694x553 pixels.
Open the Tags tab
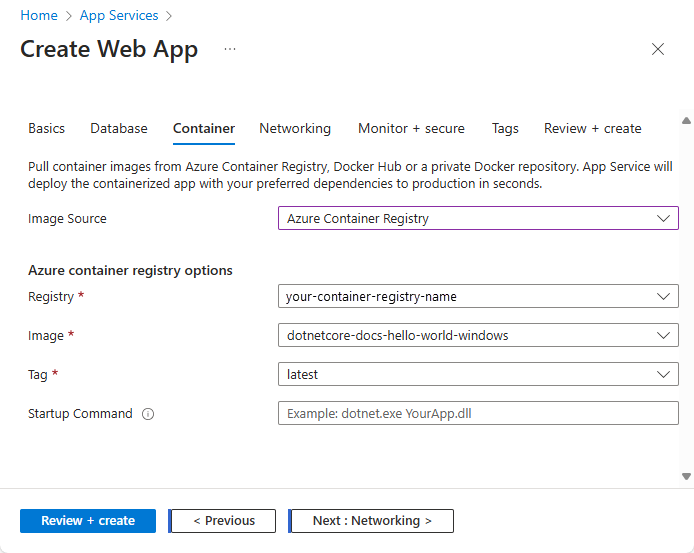pos(505,128)
